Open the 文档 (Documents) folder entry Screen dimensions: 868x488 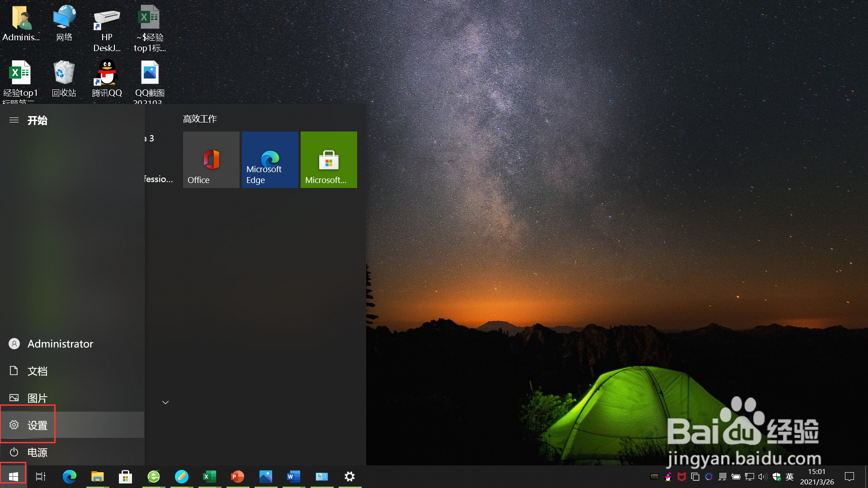click(x=72, y=371)
